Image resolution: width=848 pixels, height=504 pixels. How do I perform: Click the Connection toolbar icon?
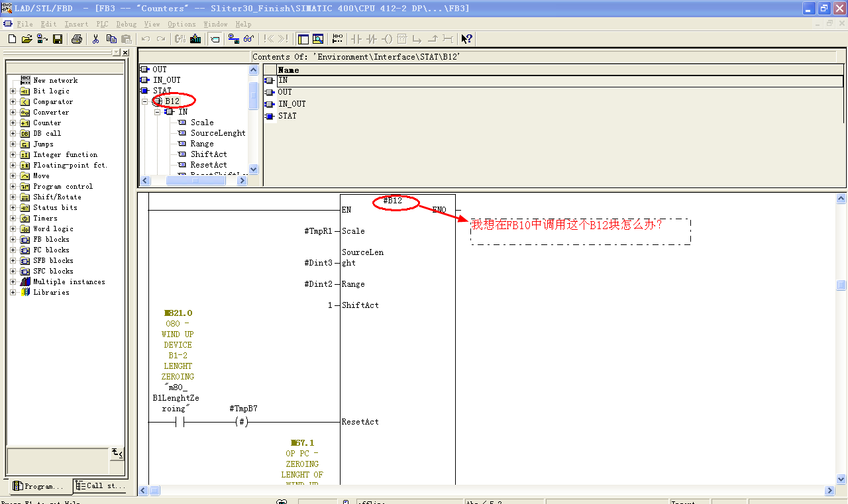[448, 39]
